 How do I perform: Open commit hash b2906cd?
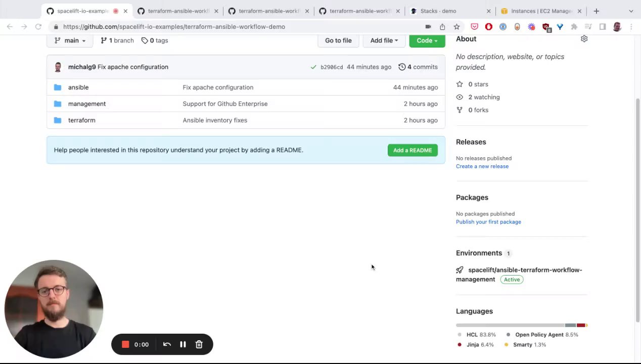pos(332,67)
